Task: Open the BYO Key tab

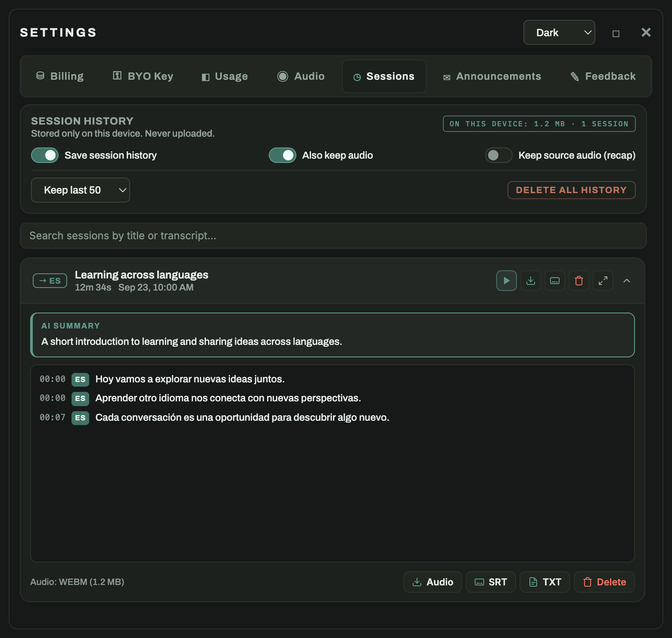Action: (143, 76)
